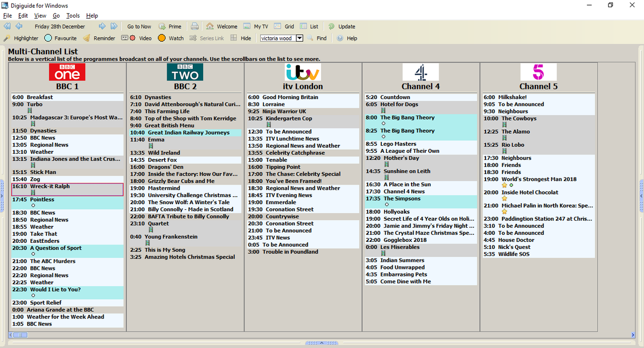644x348 pixels.
Task: Select The Simpsons at 17:35
Action: coord(421,202)
